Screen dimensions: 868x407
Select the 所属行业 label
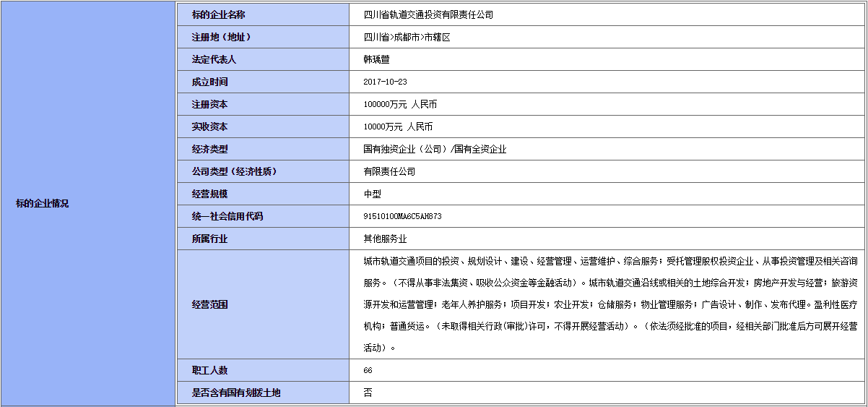(x=209, y=239)
